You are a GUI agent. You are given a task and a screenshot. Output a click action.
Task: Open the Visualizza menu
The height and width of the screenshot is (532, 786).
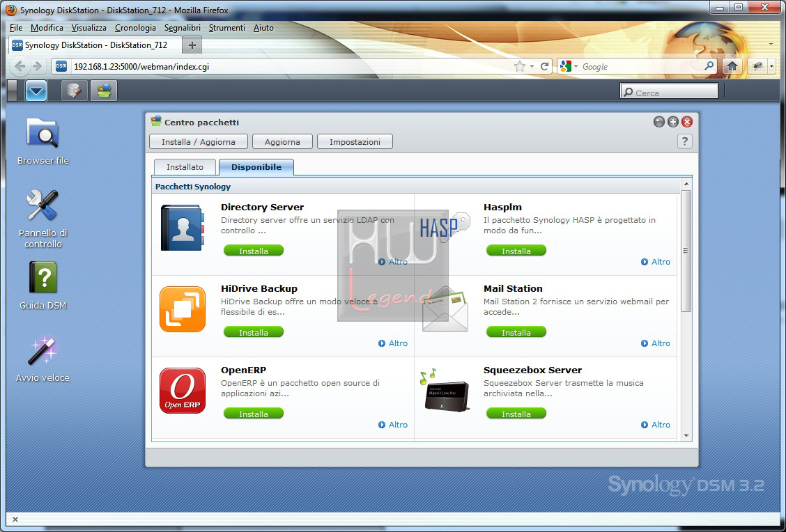click(88, 28)
